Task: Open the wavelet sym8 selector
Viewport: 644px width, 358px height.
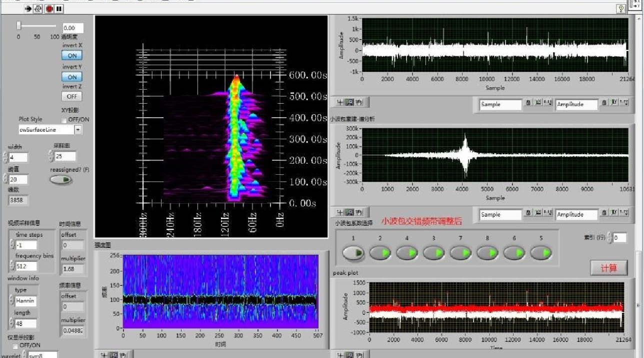Action: pyautogui.click(x=42, y=355)
